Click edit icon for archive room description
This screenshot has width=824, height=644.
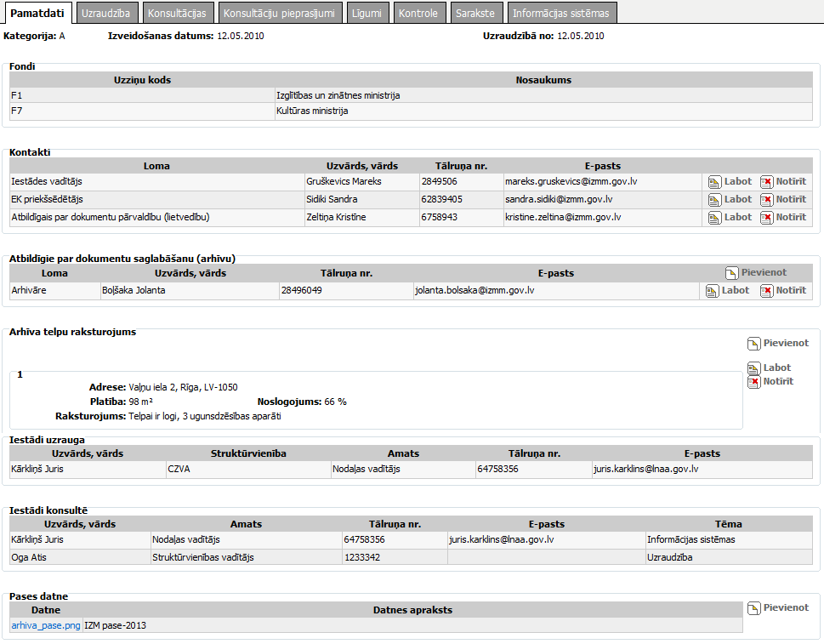tap(753, 368)
